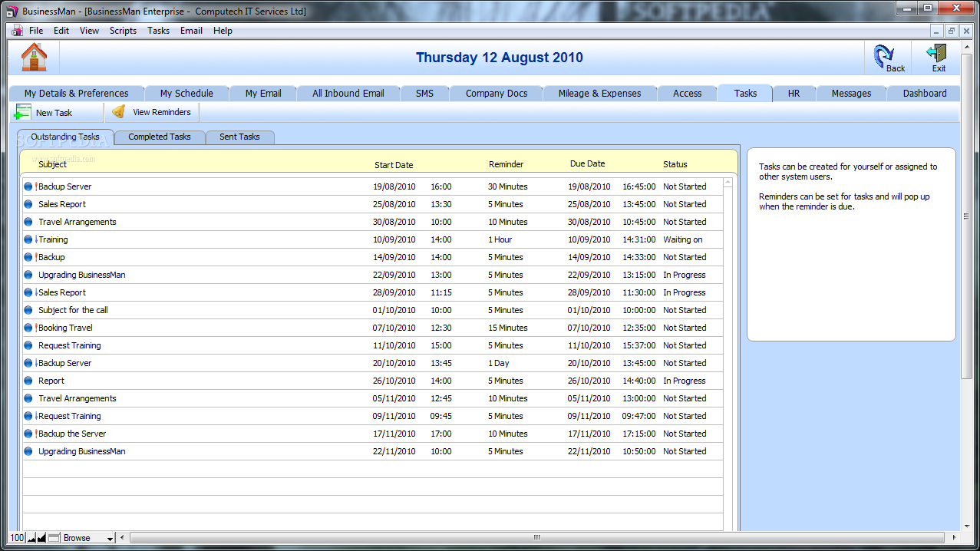This screenshot has height=551, width=980.
Task: Select the 'Waiting on' status of Training
Action: [x=683, y=239]
